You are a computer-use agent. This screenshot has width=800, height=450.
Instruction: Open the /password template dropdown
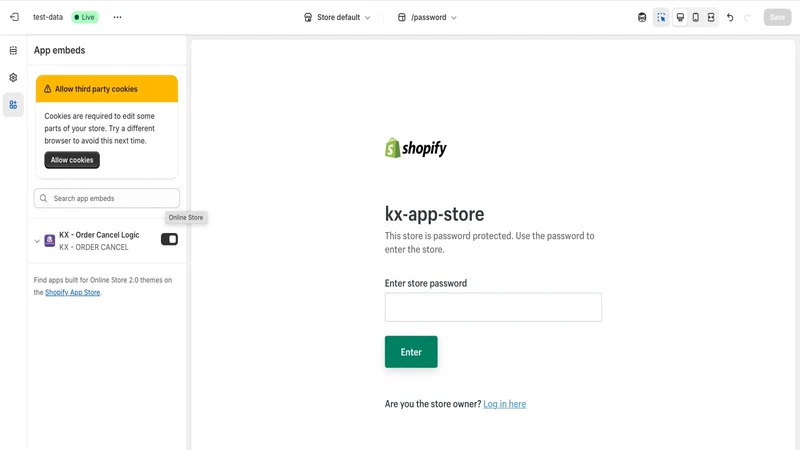(427, 17)
